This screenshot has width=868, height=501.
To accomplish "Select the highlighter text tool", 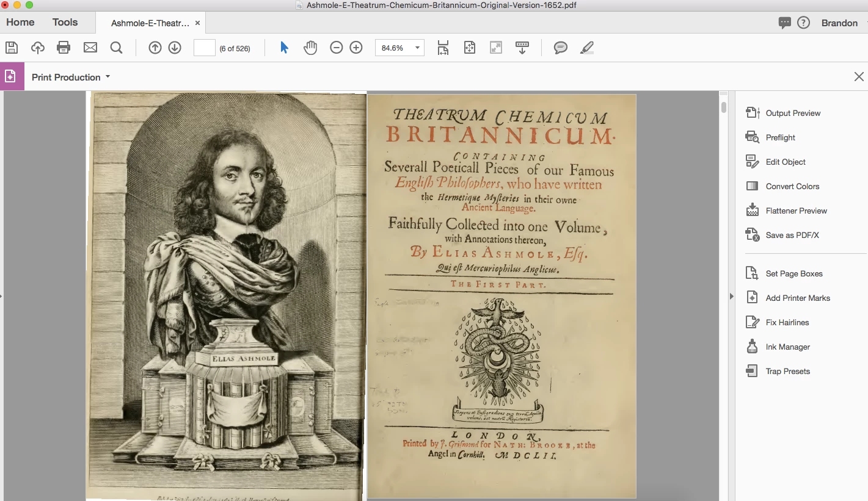I will [x=587, y=48].
